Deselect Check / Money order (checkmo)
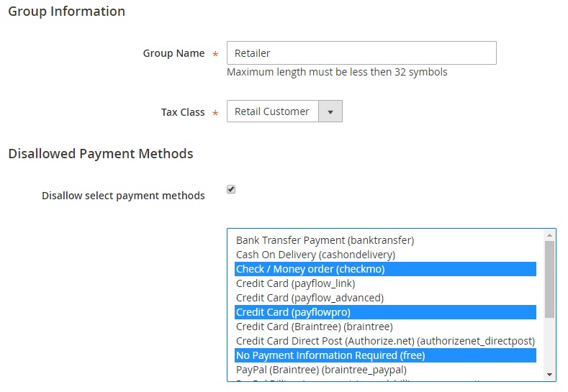This screenshot has height=392, width=568. 310,269
